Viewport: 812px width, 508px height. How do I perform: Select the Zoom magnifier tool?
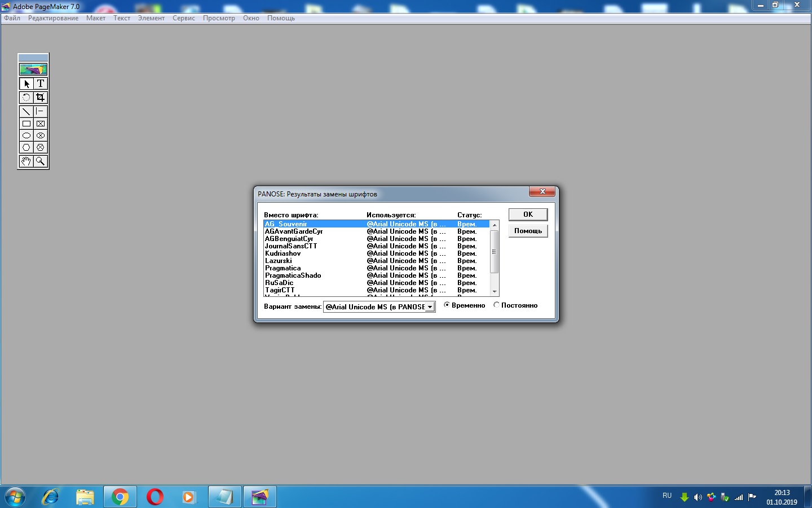tap(41, 161)
